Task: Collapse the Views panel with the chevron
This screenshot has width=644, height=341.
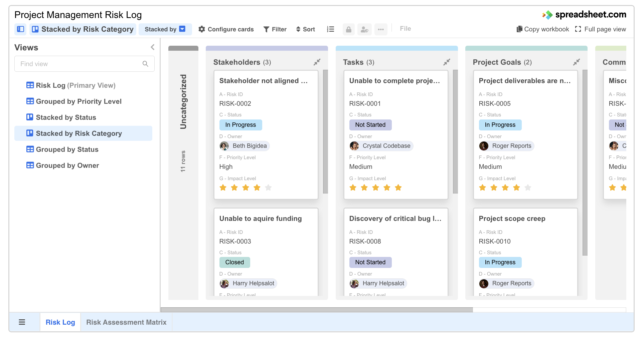Action: click(153, 47)
